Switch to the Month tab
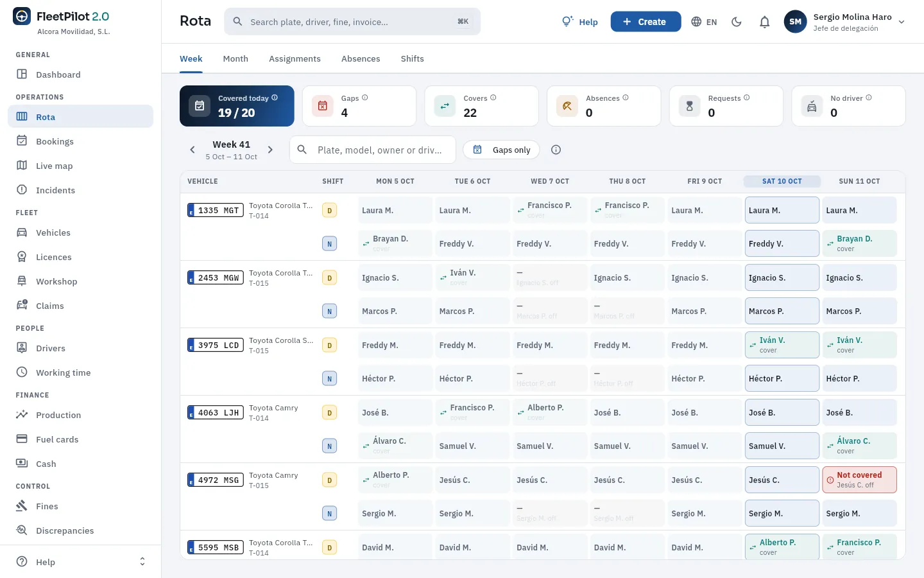Image resolution: width=924 pixels, height=578 pixels. point(235,58)
